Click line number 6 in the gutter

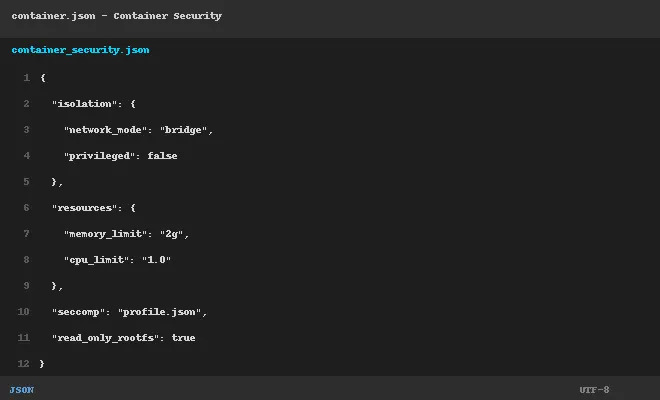pos(27,208)
